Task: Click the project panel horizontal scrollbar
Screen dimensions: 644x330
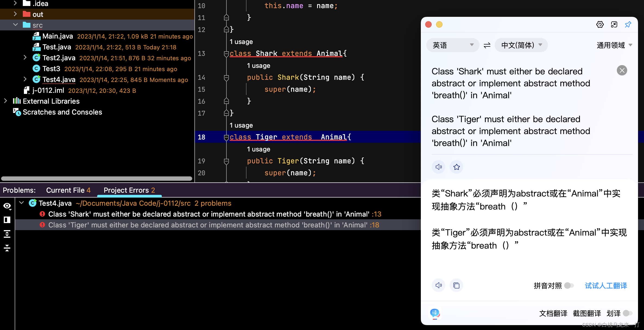Action: coord(97,179)
